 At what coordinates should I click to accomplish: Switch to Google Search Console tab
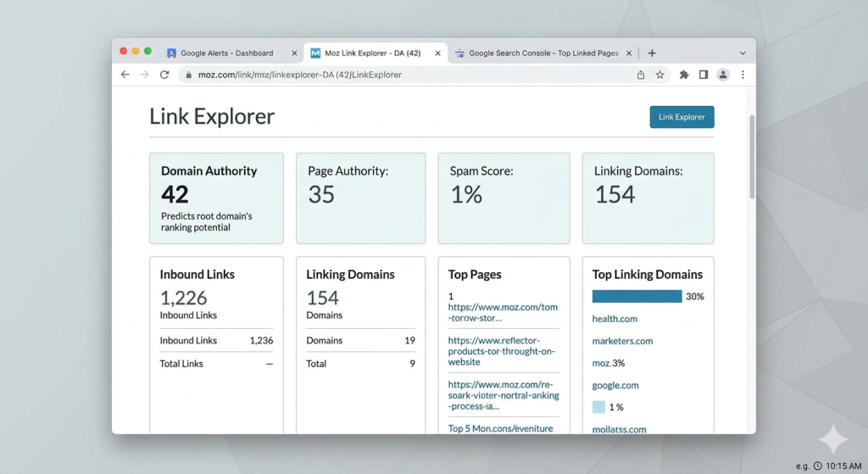click(542, 53)
